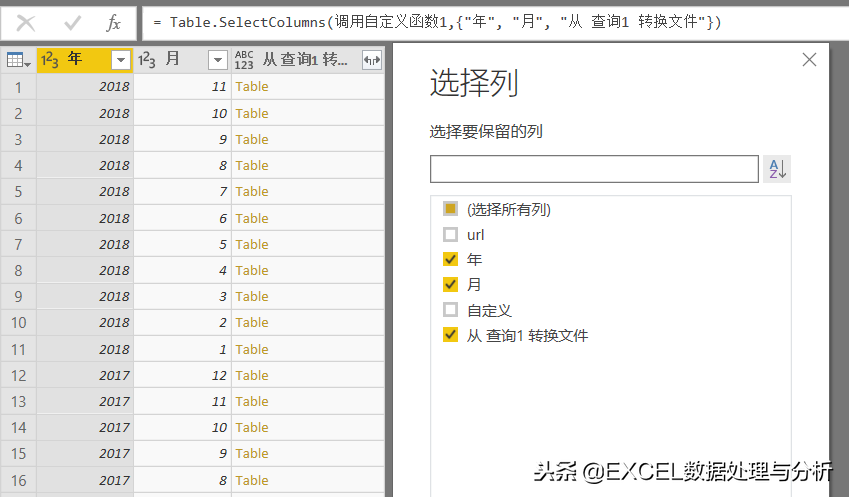Click 2018 cell in row 7

tap(85, 245)
